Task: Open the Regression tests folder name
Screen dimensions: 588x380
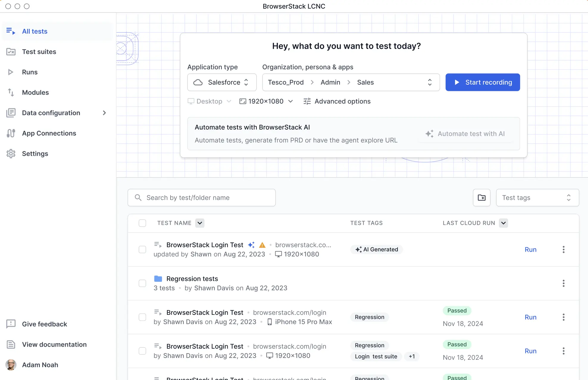Action: [192, 279]
